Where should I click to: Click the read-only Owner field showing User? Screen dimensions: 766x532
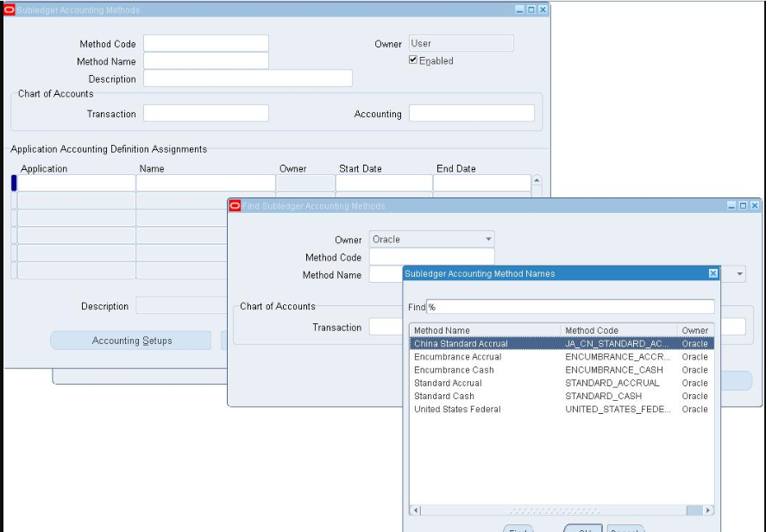pos(461,43)
